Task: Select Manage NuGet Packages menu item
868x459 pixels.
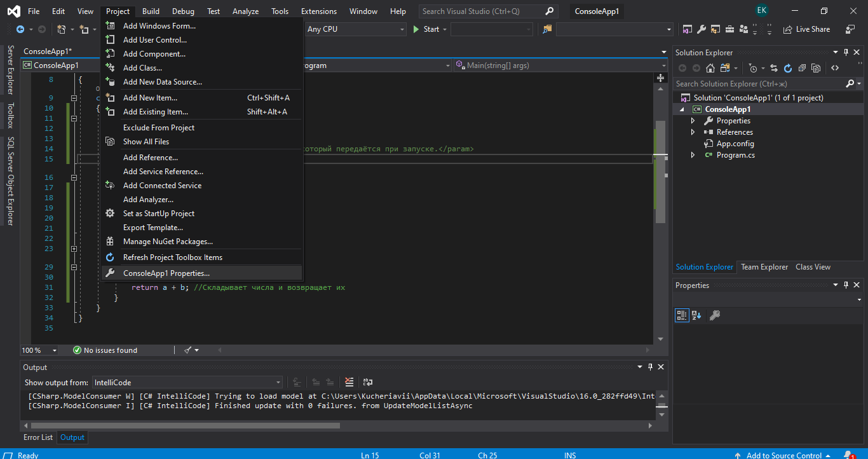Action: 201,242
